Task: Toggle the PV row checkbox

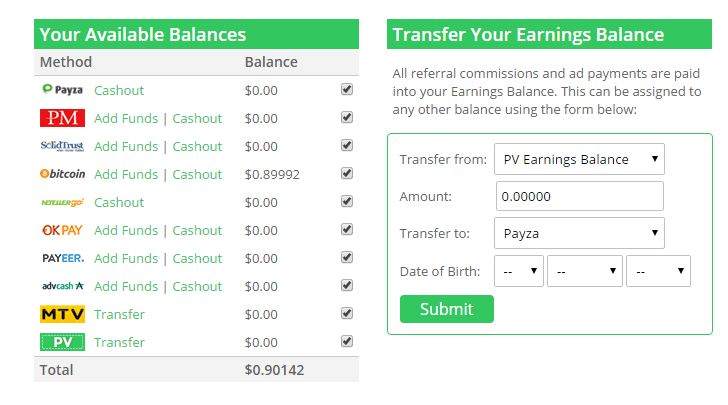Action: (x=347, y=341)
